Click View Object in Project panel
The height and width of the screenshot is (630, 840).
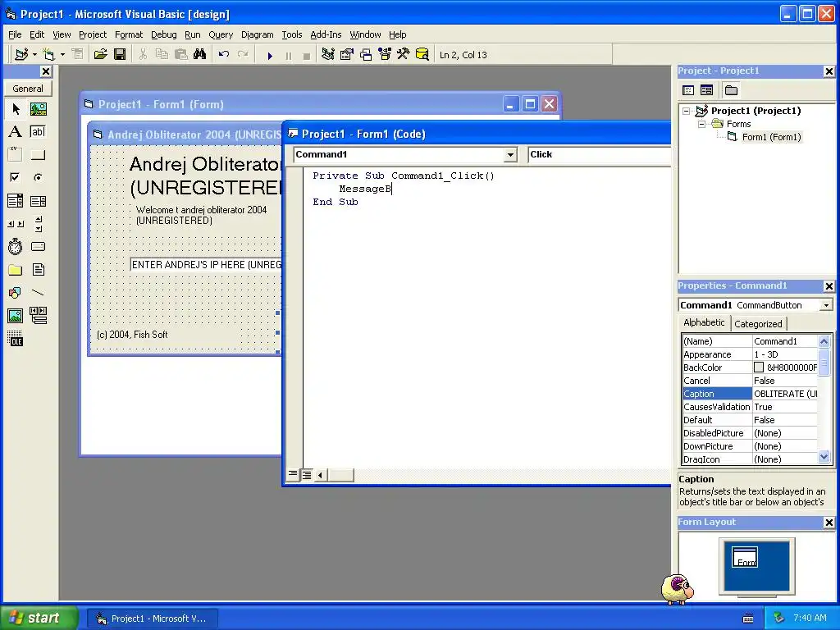click(x=706, y=90)
